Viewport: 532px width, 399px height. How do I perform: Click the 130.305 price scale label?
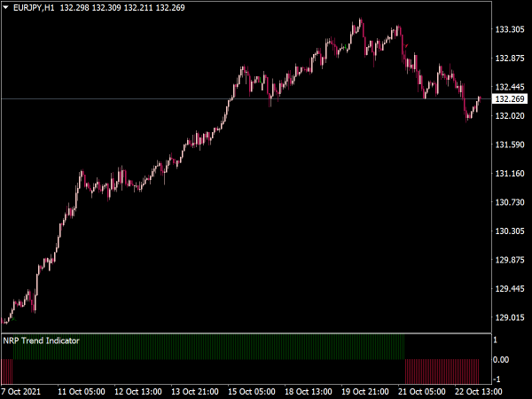[x=510, y=231]
